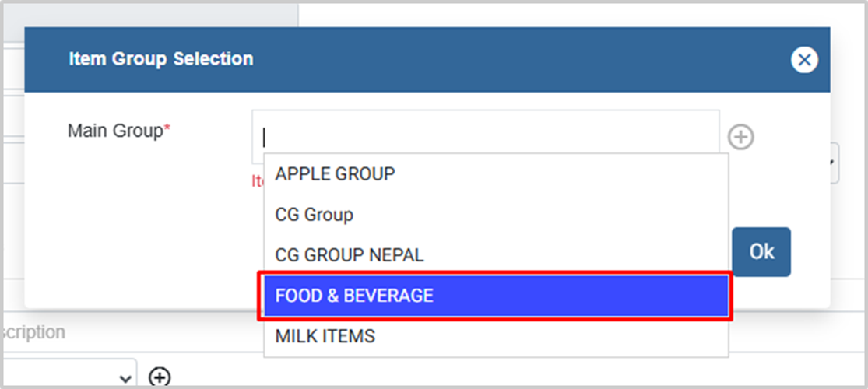Image resolution: width=868 pixels, height=389 pixels.
Task: Click the add icon beside Main Group field
Action: point(740,138)
